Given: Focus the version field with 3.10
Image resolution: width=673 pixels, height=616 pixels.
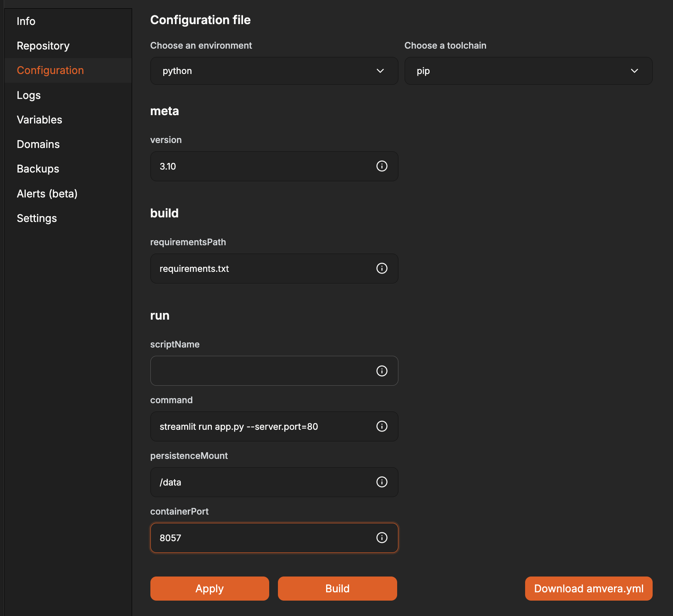Looking at the screenshot, I should coord(274,166).
